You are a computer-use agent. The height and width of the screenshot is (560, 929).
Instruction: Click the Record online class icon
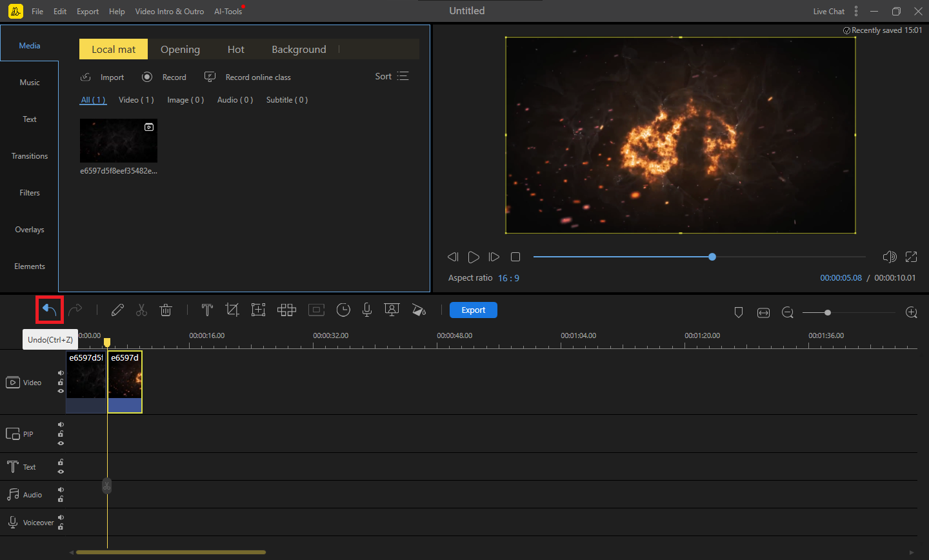point(210,77)
